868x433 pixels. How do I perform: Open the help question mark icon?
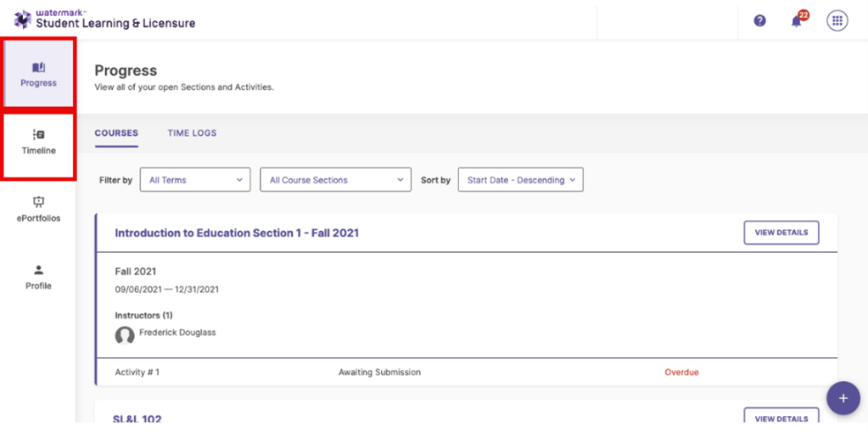click(x=760, y=21)
